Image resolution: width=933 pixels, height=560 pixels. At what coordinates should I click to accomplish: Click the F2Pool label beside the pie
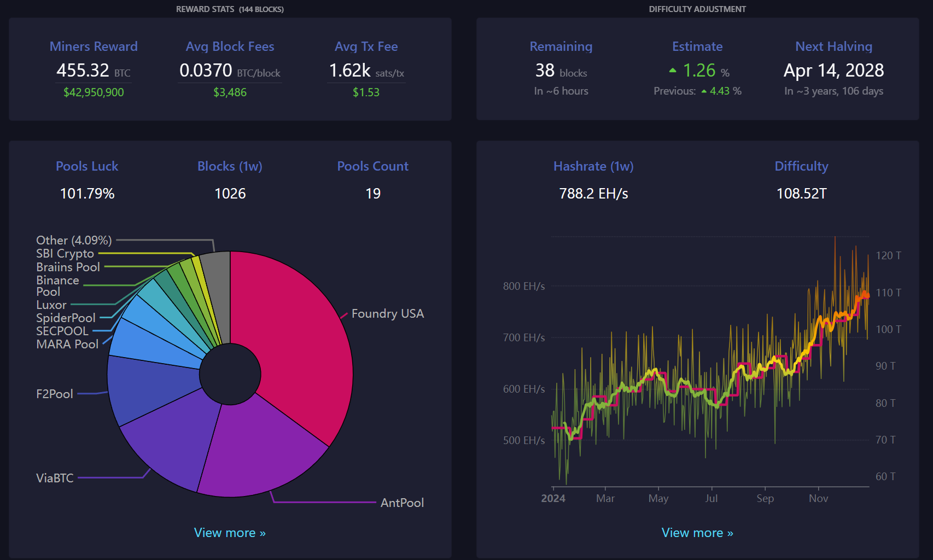pos(54,394)
